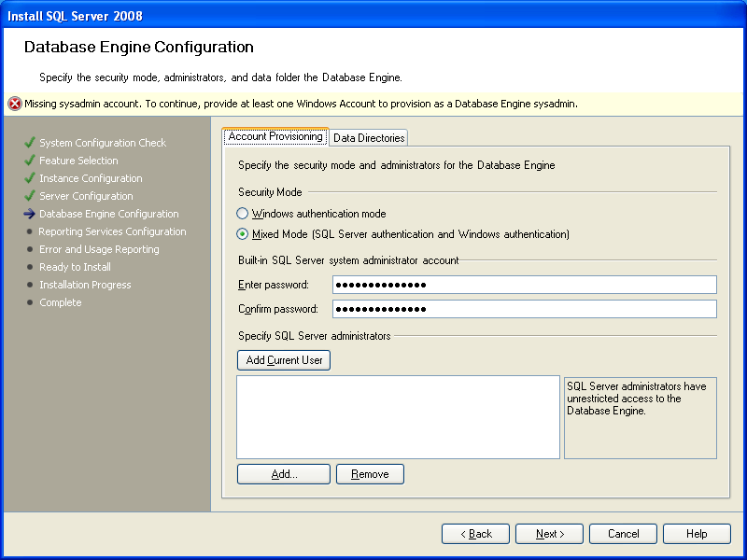Click the Add Current User button

[284, 360]
